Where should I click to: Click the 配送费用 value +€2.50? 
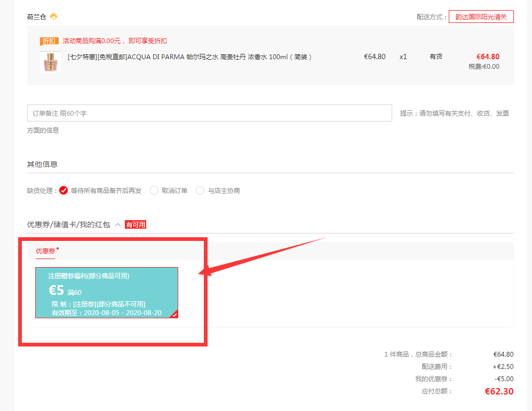[503, 367]
